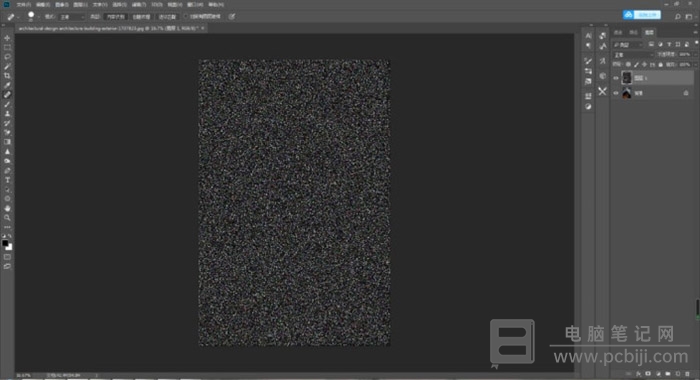Hide the top layer using its eye icon
This screenshot has width=700, height=380.
(x=616, y=78)
